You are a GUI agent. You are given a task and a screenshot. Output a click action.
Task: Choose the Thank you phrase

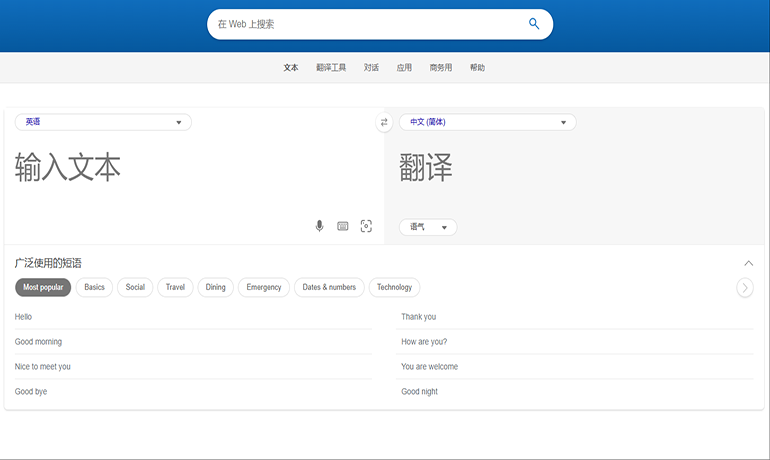click(418, 317)
